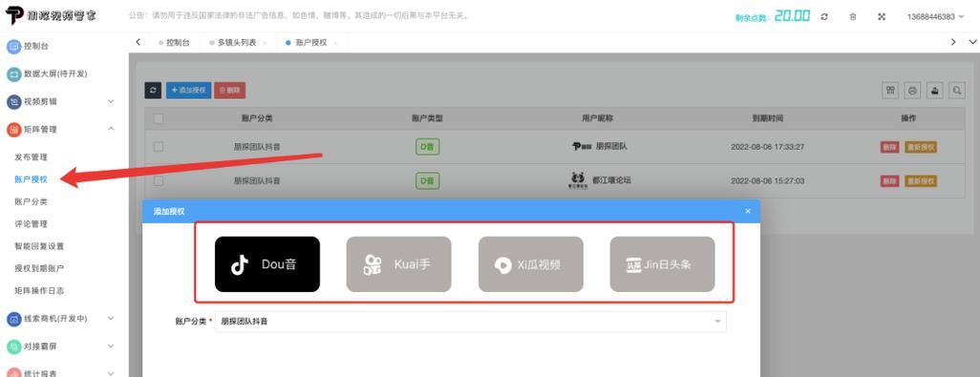Click the 统计报表 sidebar icon
This screenshot has height=377, width=980.
point(13,372)
